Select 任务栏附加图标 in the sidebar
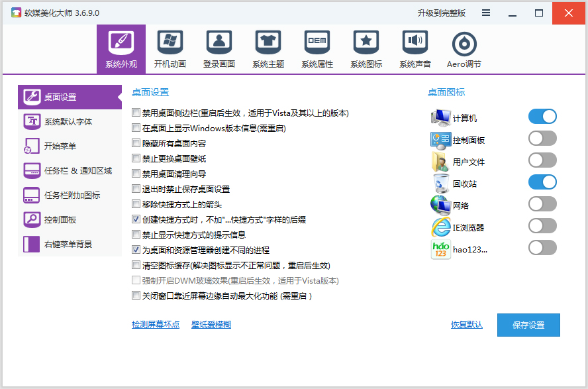This screenshot has height=389, width=588. tap(70, 195)
